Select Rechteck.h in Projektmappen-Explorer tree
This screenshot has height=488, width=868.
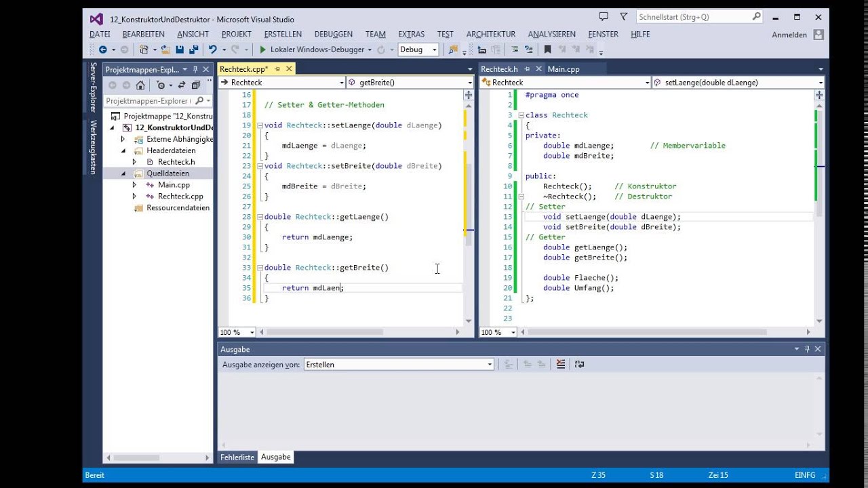click(x=176, y=162)
